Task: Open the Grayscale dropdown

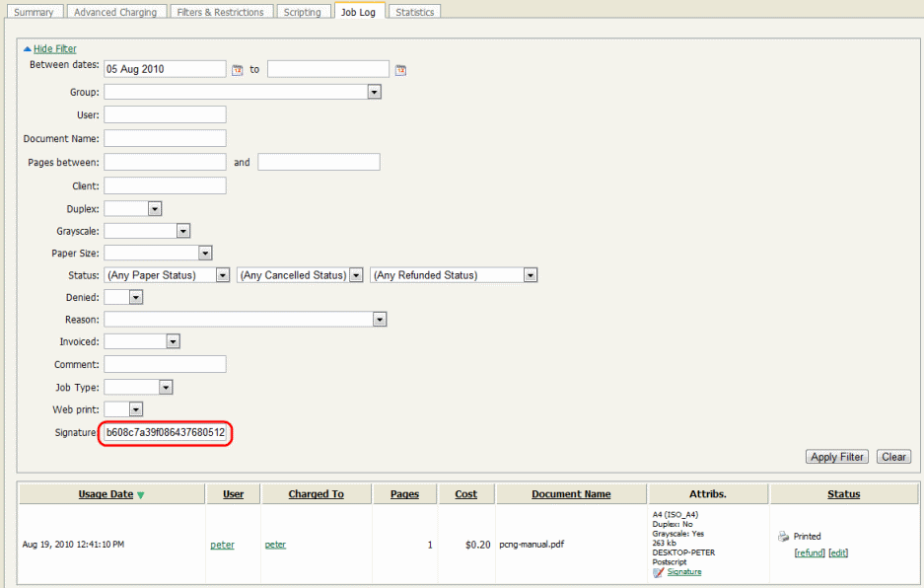Action: (x=183, y=231)
